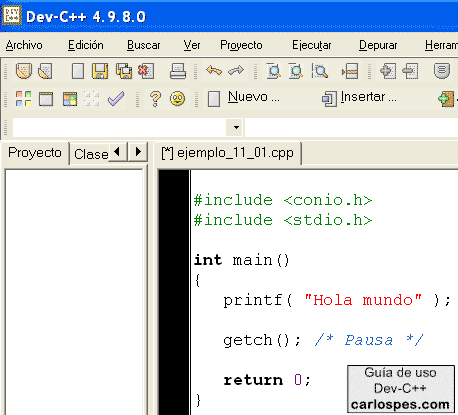Click the About smiley face icon
458x415 pixels.
pos(177,99)
